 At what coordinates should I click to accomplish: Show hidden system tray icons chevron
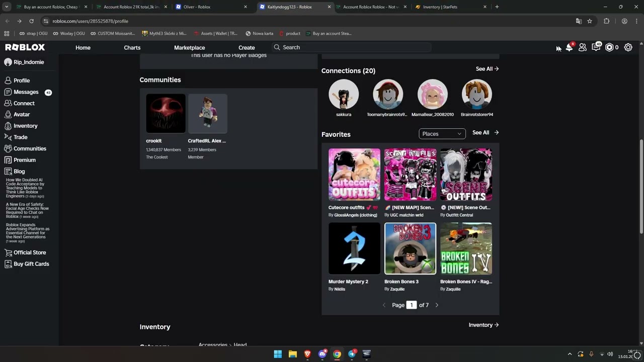[570, 354]
